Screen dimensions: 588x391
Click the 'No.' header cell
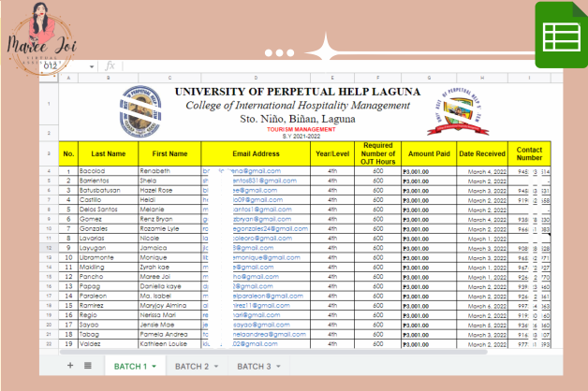point(68,153)
